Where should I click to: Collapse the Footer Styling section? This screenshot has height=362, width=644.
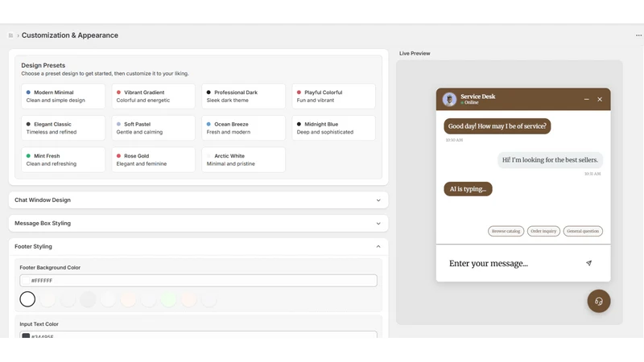pos(198,247)
